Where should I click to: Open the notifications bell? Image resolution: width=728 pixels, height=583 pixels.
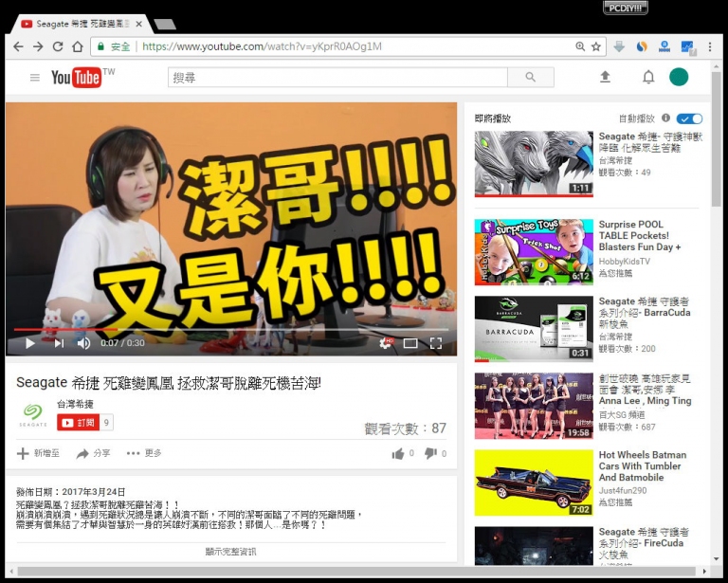[648, 77]
